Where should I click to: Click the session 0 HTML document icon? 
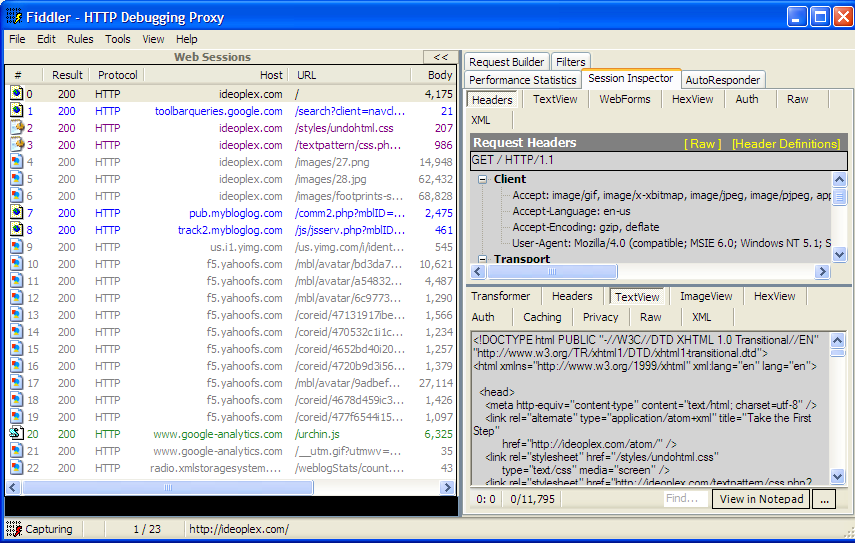coord(17,93)
